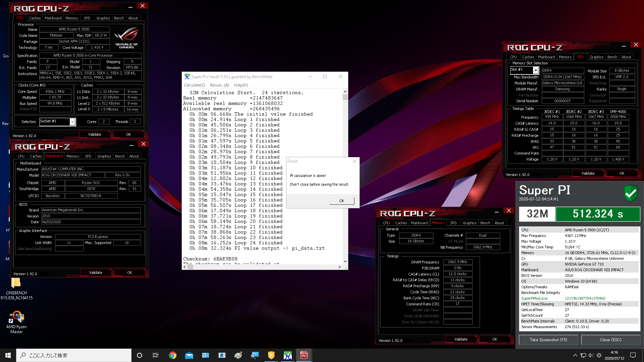Click the Super PI vertical scrollbar thumb
Screen dimensions: 644x362
(x=345, y=97)
